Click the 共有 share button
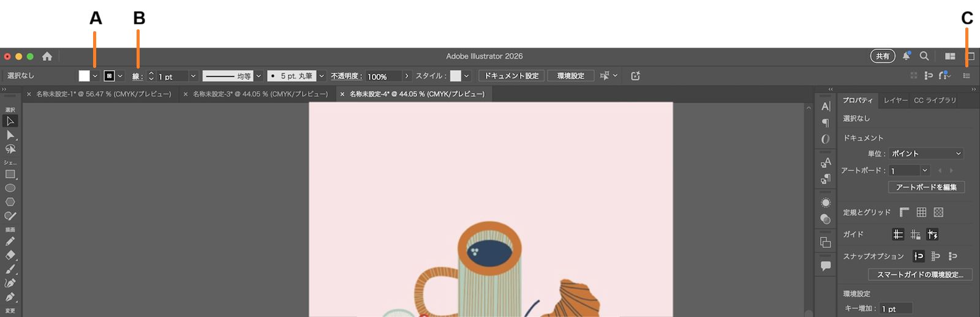 tap(883, 56)
